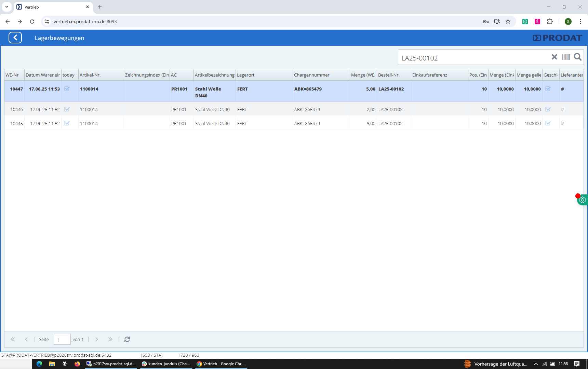Toggle today checkbox for WE-Nr 10447
The height and width of the screenshot is (369, 588).
pyautogui.click(x=67, y=89)
